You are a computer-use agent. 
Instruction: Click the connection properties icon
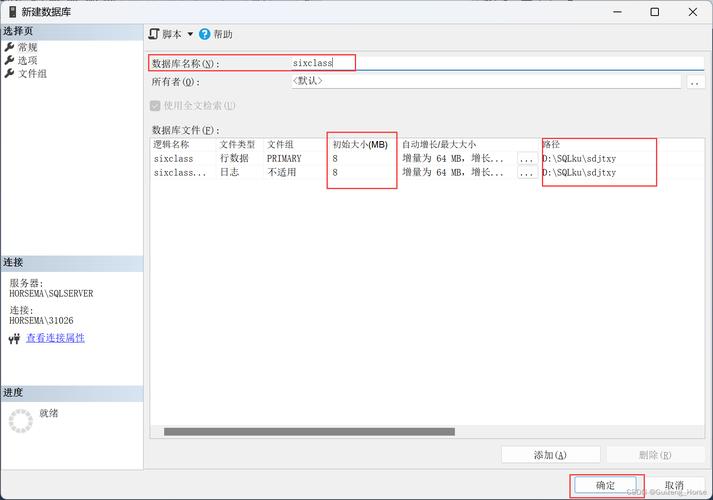click(x=14, y=339)
